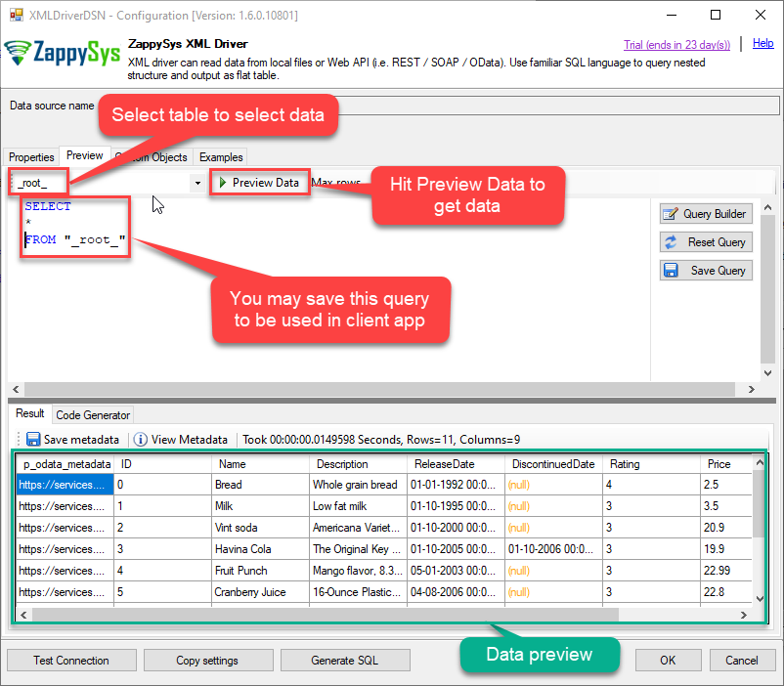Image resolution: width=784 pixels, height=686 pixels.
Task: Click the 'Low fat milk' description cell
Action: coord(359,506)
